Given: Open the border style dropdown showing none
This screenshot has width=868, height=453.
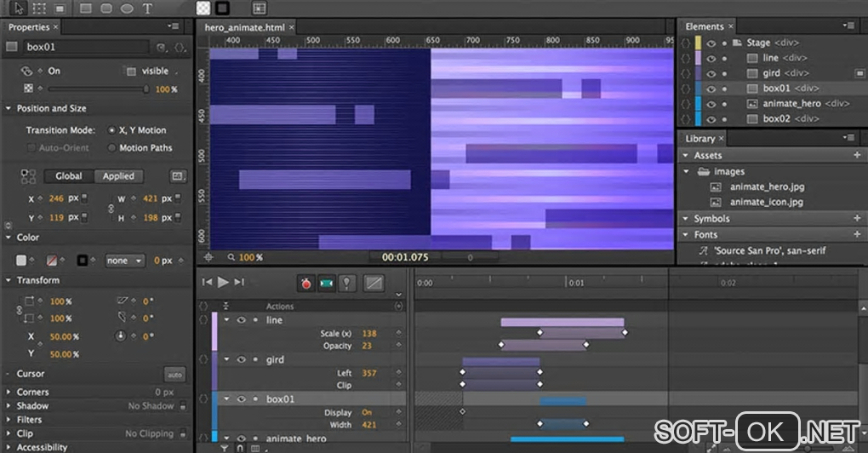Looking at the screenshot, I should (x=124, y=261).
